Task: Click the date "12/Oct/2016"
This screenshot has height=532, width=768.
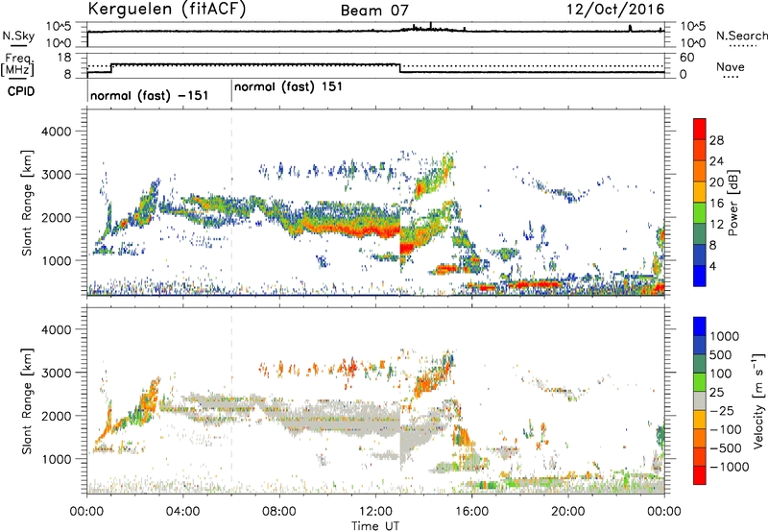Action: (615, 10)
